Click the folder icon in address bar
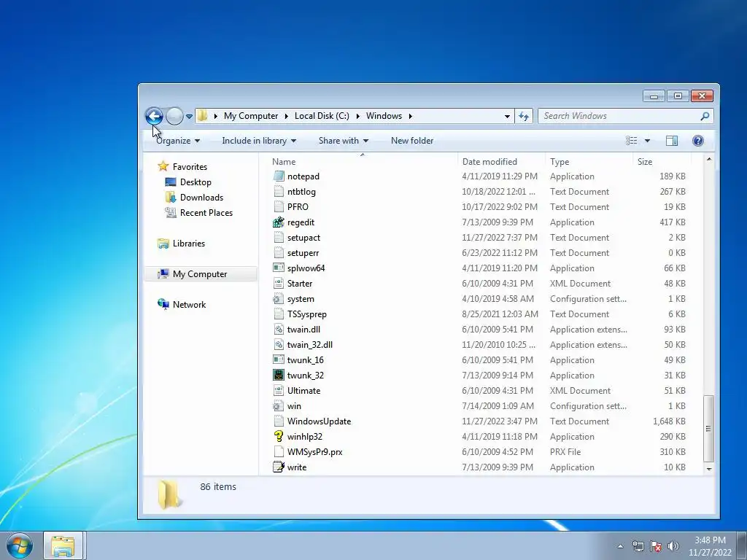The image size is (747, 560). pyautogui.click(x=203, y=116)
